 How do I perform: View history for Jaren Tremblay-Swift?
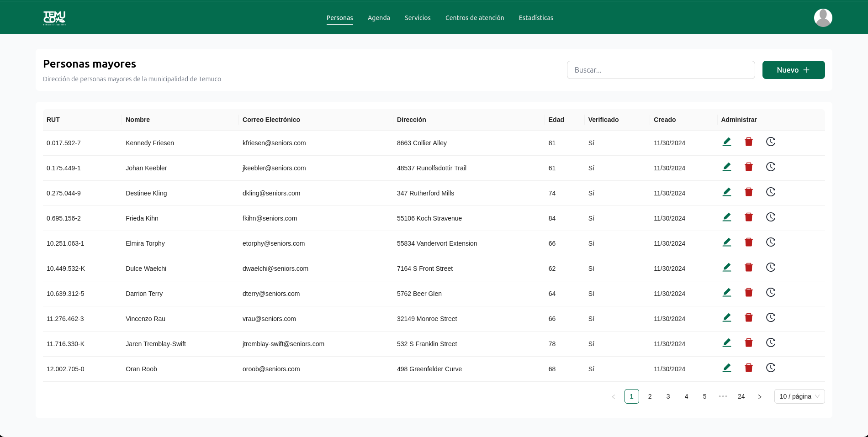[x=771, y=343]
